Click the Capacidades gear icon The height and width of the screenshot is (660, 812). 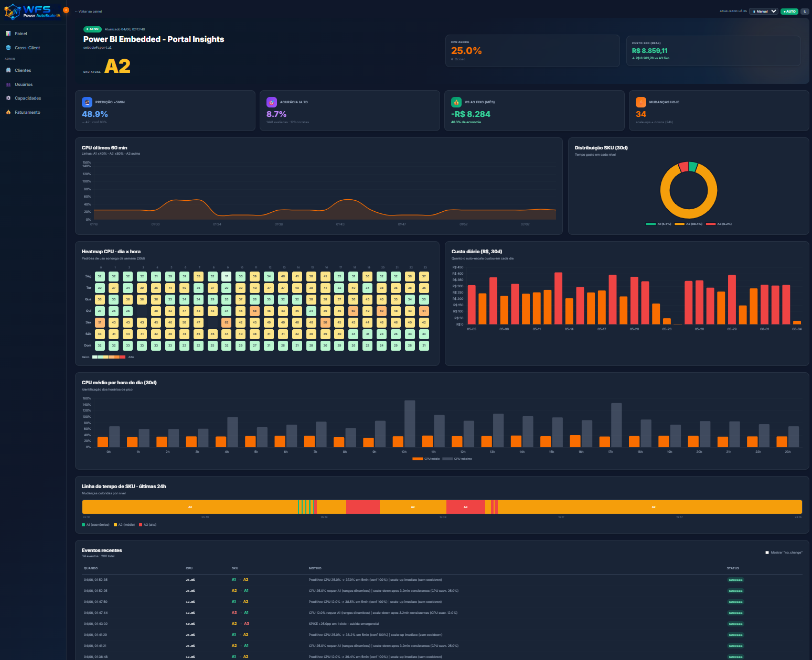coord(8,98)
